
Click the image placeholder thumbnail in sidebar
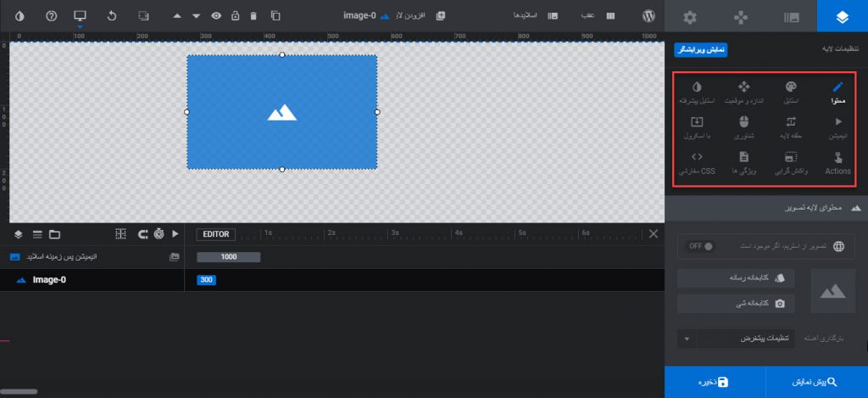coord(832,291)
